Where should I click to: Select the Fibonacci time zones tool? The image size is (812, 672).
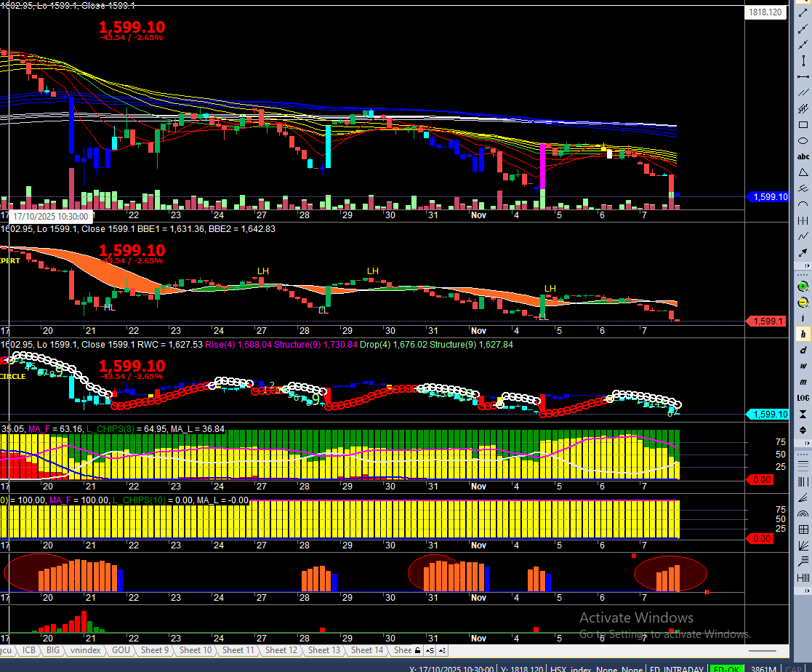[x=803, y=481]
